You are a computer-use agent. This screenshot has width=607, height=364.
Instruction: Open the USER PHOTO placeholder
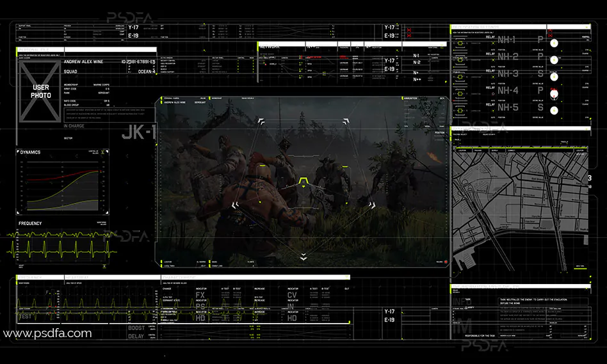(40, 91)
